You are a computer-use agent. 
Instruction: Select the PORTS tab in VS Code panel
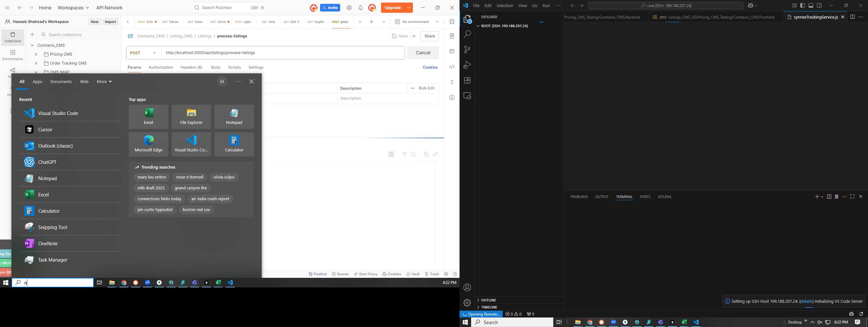[x=645, y=197]
